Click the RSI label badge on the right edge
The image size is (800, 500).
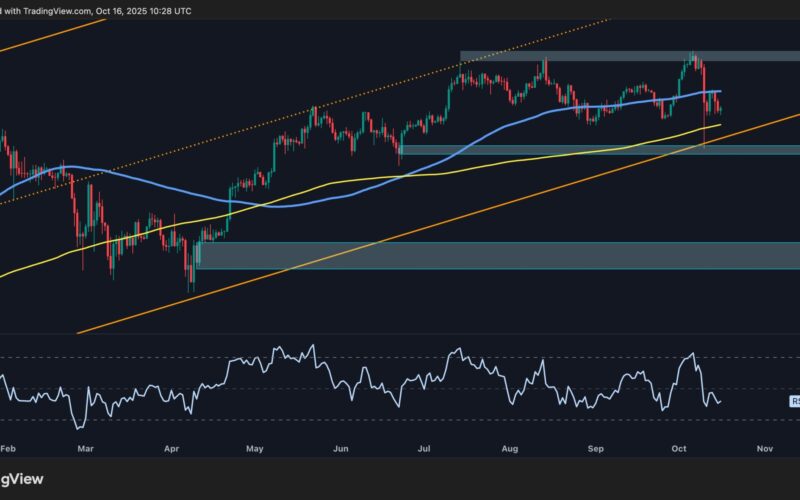[795, 401]
